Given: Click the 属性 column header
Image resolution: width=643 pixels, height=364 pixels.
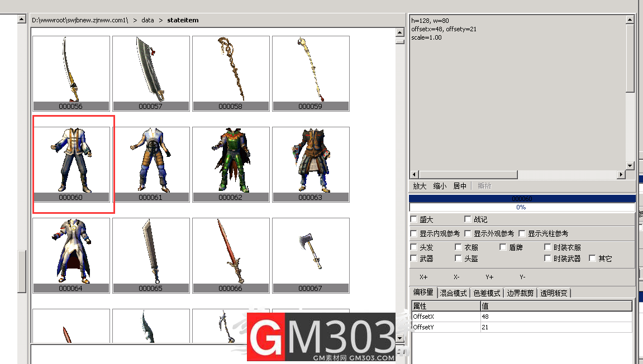Looking at the screenshot, I should point(446,306).
